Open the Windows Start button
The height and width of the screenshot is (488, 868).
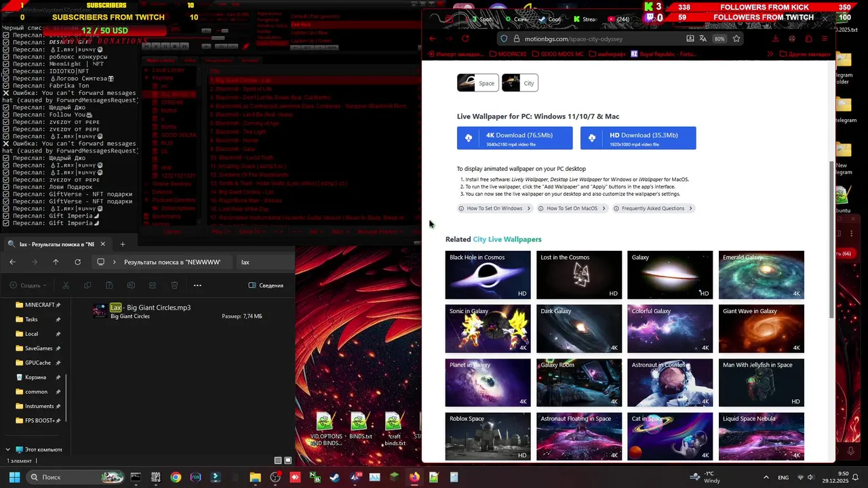point(14,477)
